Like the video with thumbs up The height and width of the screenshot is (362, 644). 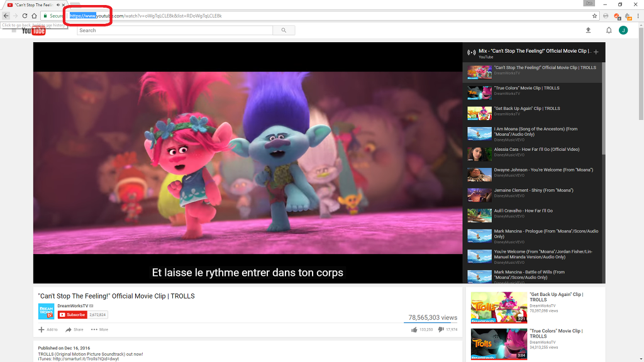[414, 329]
